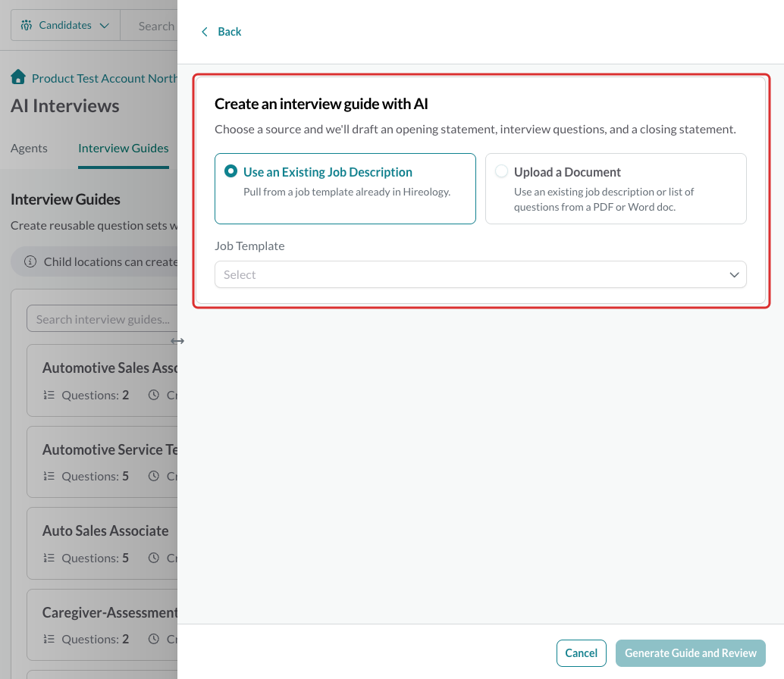Viewport: 784px width, 679px height.
Task: Click questions list icon on Caregiver-Assessment card
Action: click(49, 639)
